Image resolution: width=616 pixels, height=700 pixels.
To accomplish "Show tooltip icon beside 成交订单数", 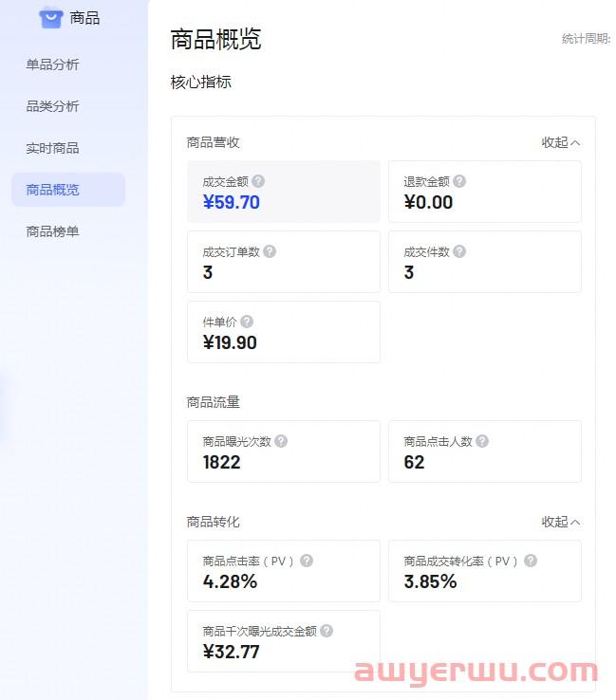I will (x=270, y=251).
